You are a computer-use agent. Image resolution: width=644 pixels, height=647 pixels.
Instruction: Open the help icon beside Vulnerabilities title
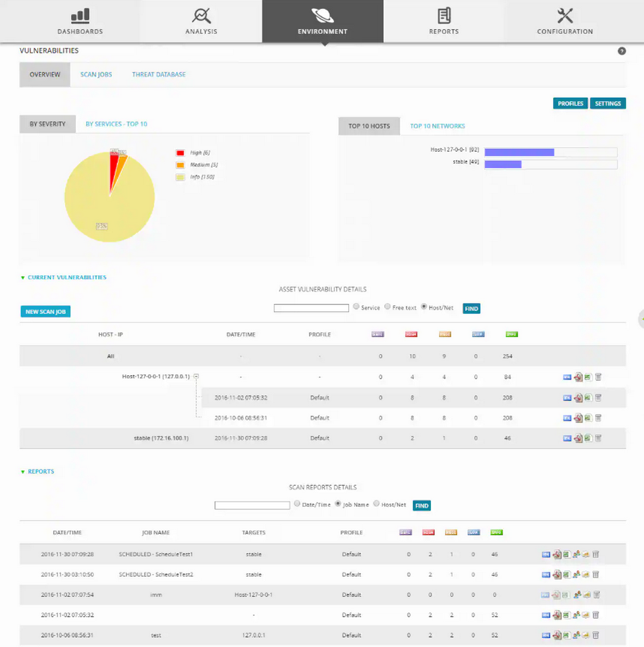(621, 51)
